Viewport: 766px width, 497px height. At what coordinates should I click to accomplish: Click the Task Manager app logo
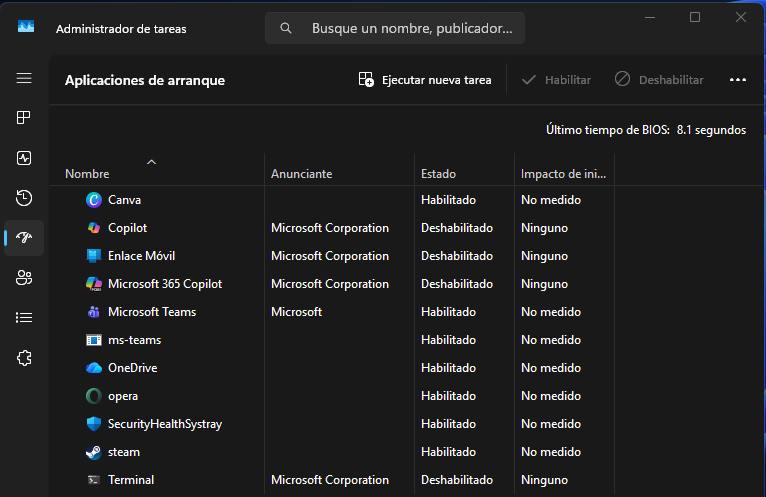coord(26,27)
